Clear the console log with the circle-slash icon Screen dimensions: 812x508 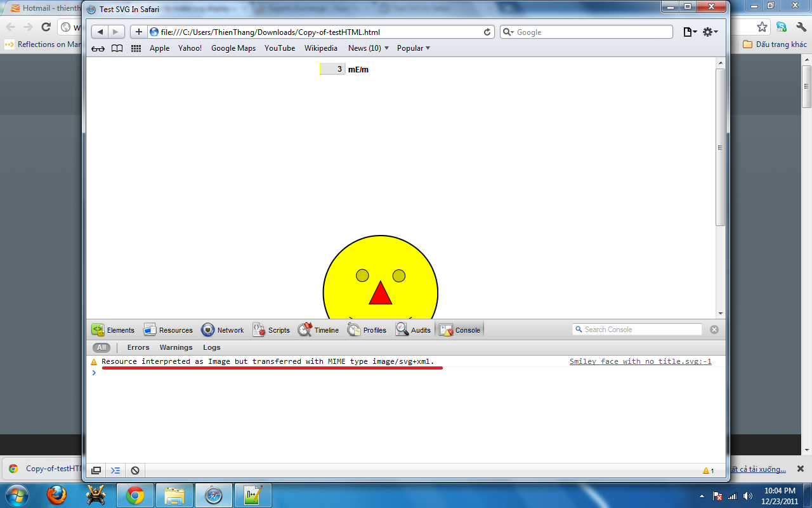click(x=135, y=471)
